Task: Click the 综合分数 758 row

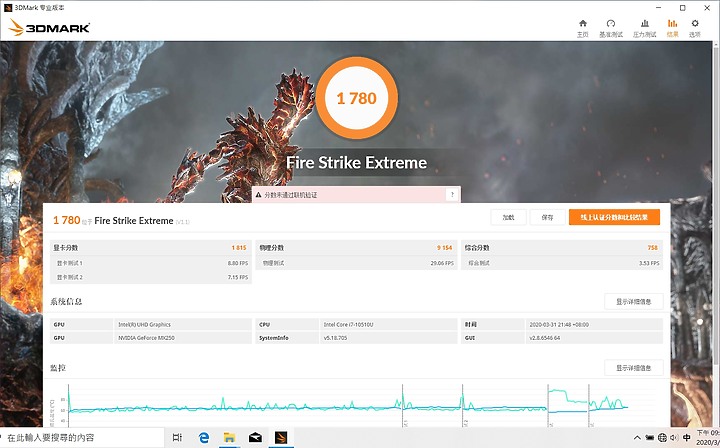Action: [562, 248]
